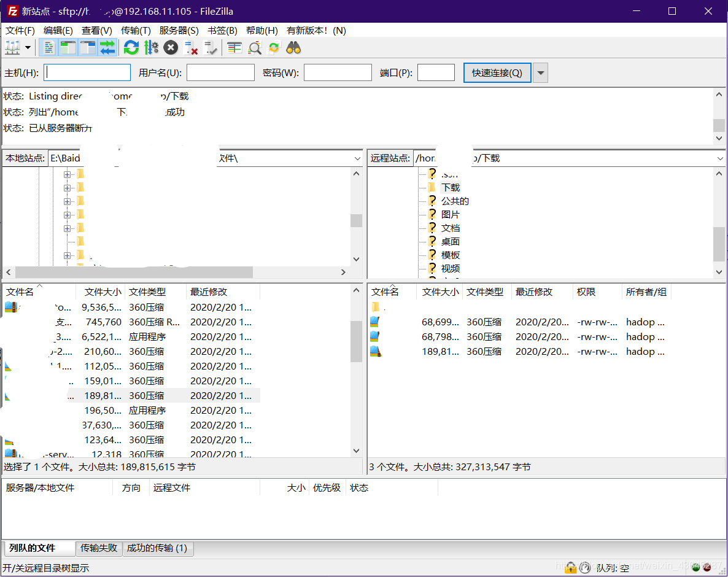
Task: Click the 端口(P) port field
Action: (x=435, y=72)
